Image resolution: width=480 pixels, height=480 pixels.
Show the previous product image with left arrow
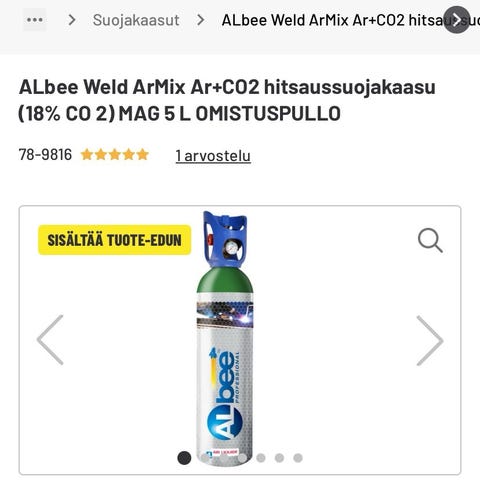coord(50,340)
